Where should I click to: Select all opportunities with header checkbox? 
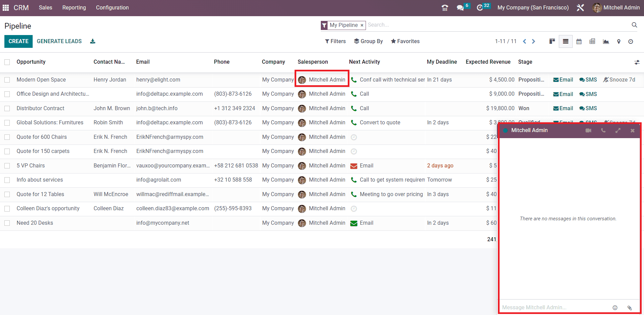(7, 62)
